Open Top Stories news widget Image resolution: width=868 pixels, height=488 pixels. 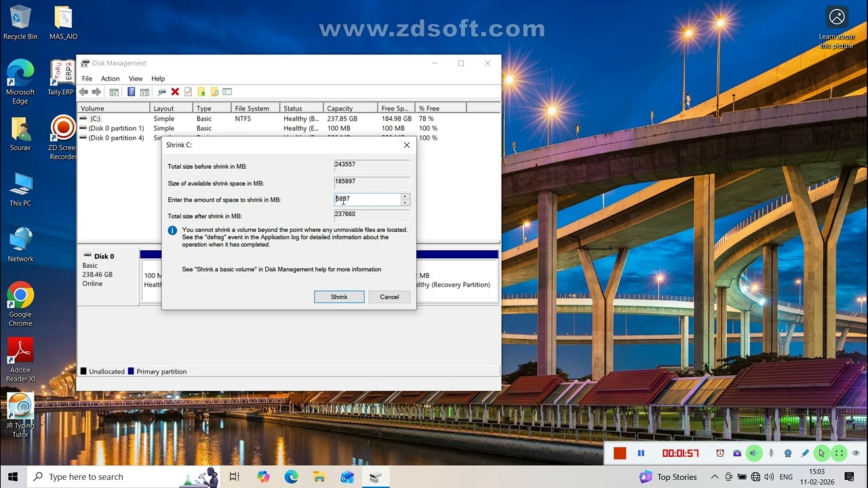[669, 476]
